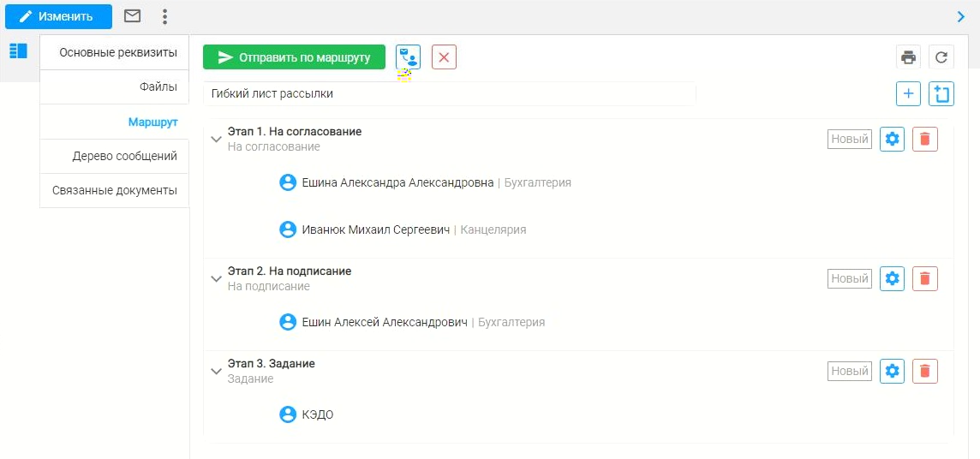Expand the right panel blue chevron
Viewport: 980px width, 459px height.
coord(961,17)
